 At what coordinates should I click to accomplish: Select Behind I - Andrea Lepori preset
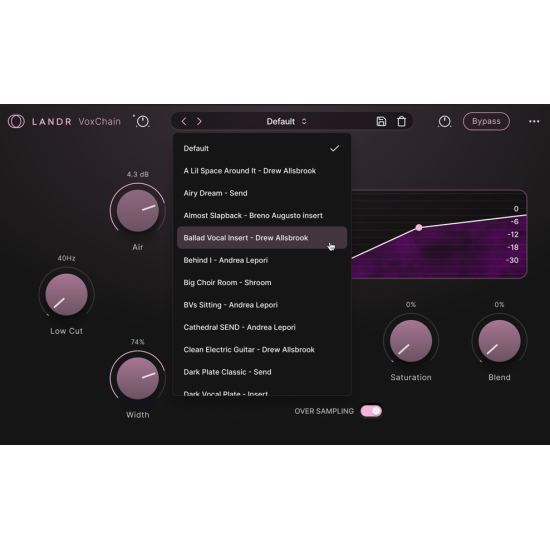coord(262,260)
